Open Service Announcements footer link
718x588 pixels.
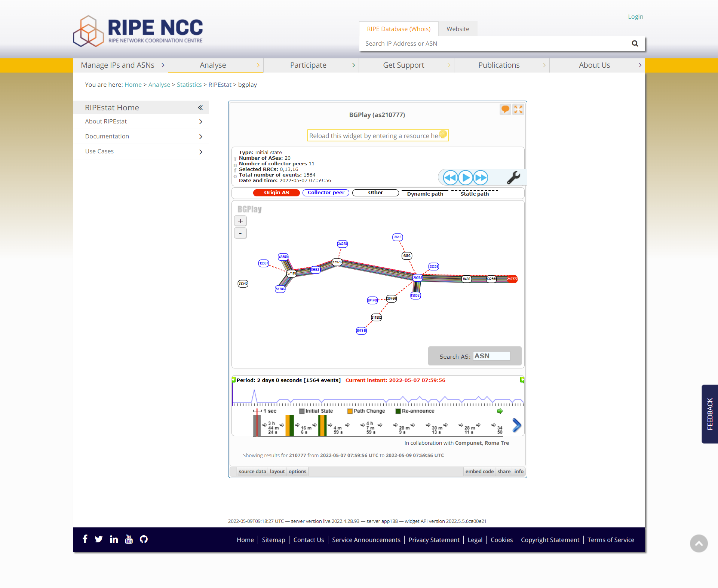pyautogui.click(x=366, y=540)
